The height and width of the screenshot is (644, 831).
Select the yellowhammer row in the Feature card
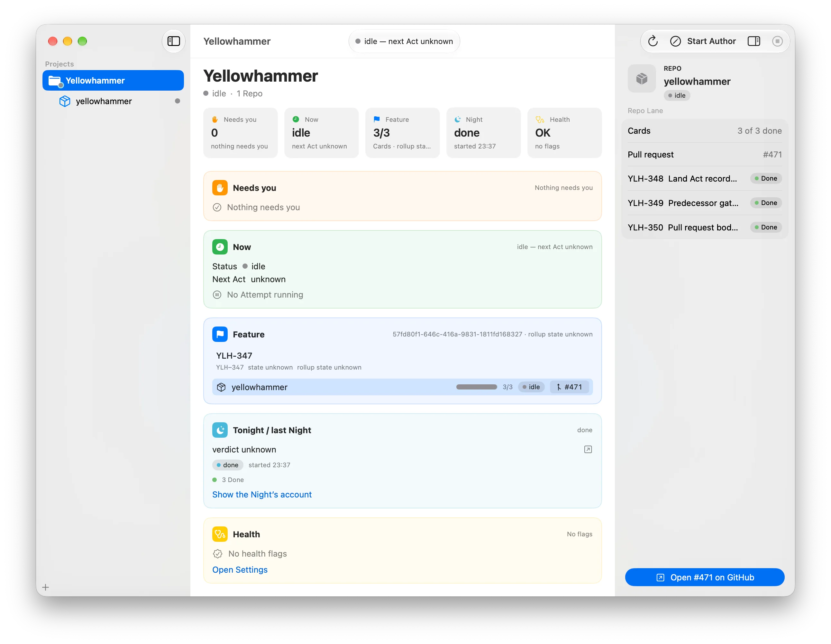coord(402,387)
